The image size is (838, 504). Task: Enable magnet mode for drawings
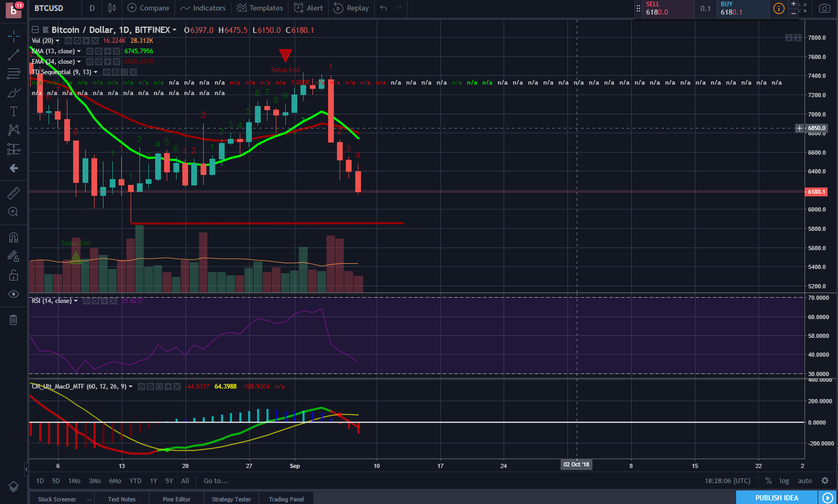pyautogui.click(x=14, y=238)
